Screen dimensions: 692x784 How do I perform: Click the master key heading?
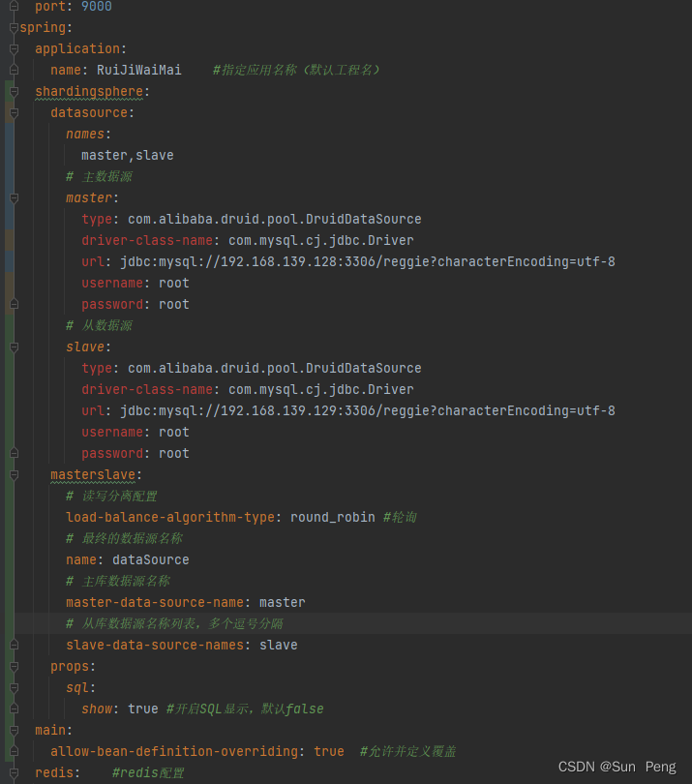[89, 198]
